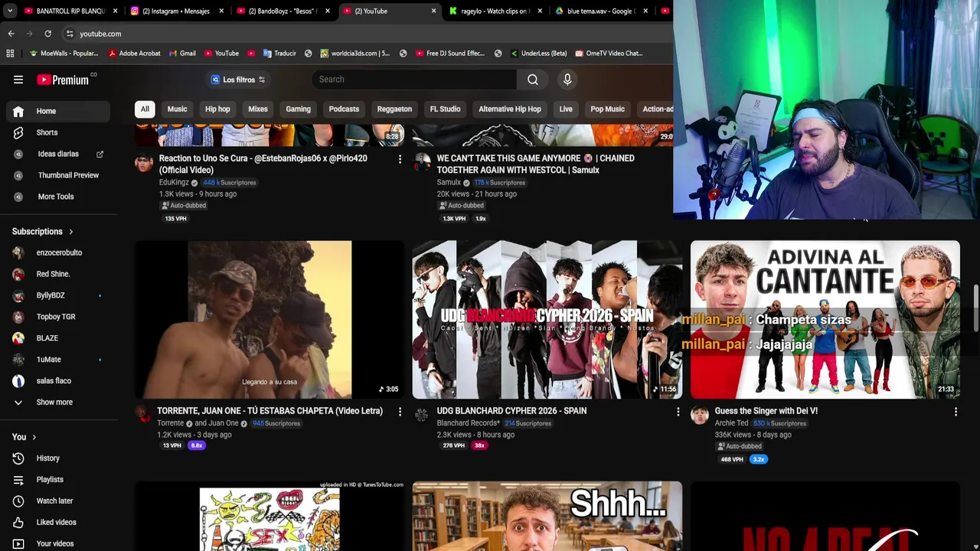This screenshot has width=980, height=551.
Task: Click the search magnifier button
Action: 533,80
